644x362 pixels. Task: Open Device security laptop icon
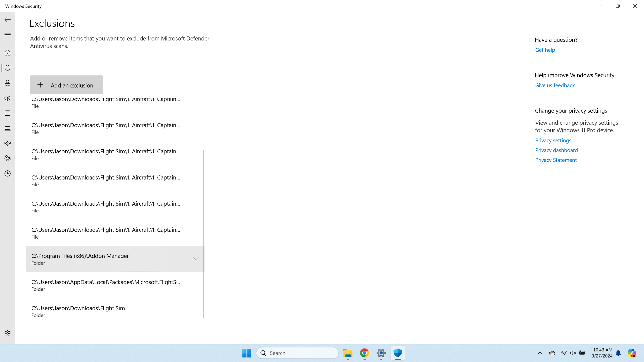click(8, 128)
